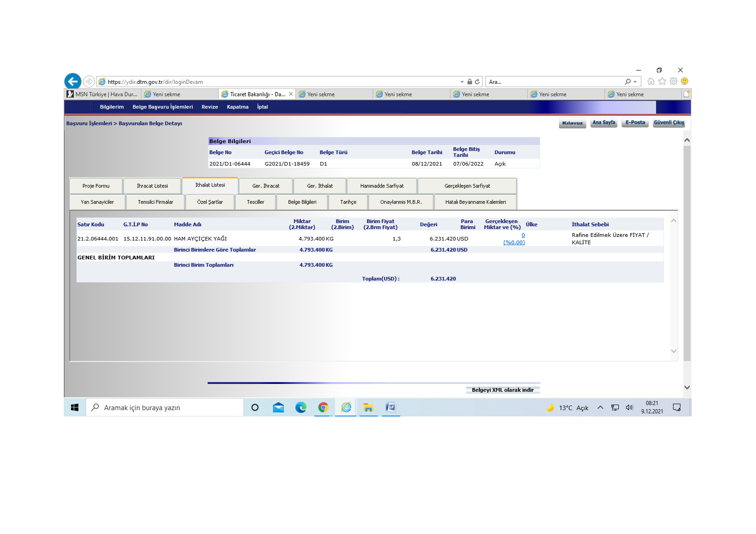
Task: Open Microsoft Edge from the taskbar
Action: pyautogui.click(x=301, y=407)
